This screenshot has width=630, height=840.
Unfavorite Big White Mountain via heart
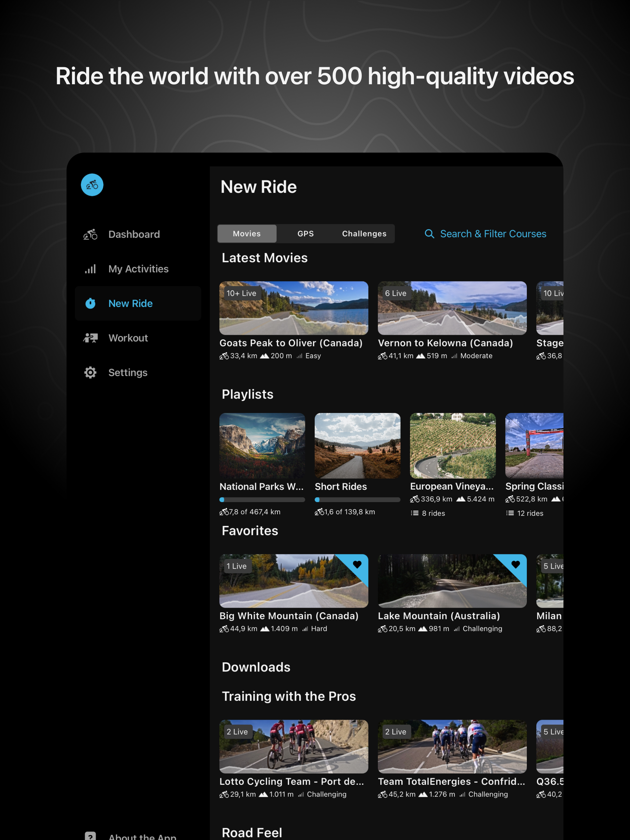pos(357,565)
